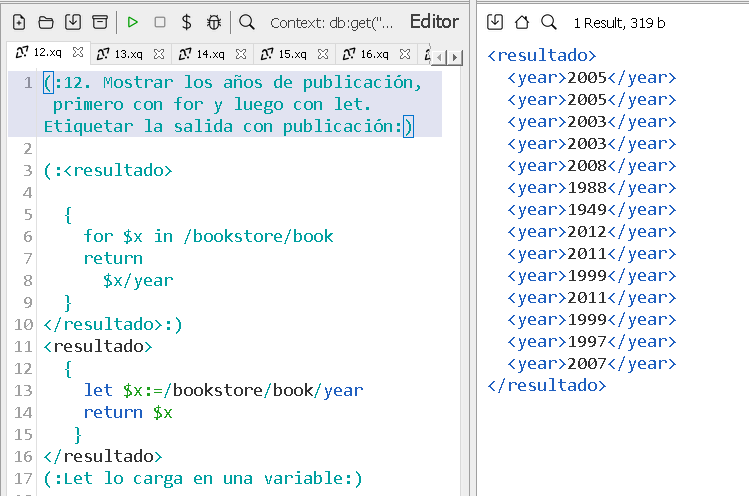Click the history drawer icon
Screen dimensions: 749x496
tap(99, 22)
